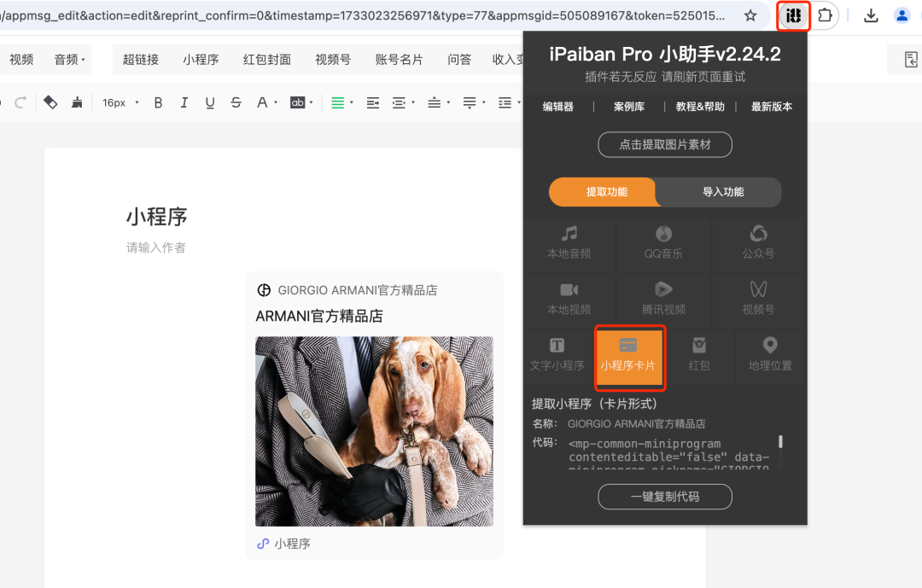This screenshot has height=588, width=922.
Task: Select the format painter brush icon
Action: click(x=77, y=102)
